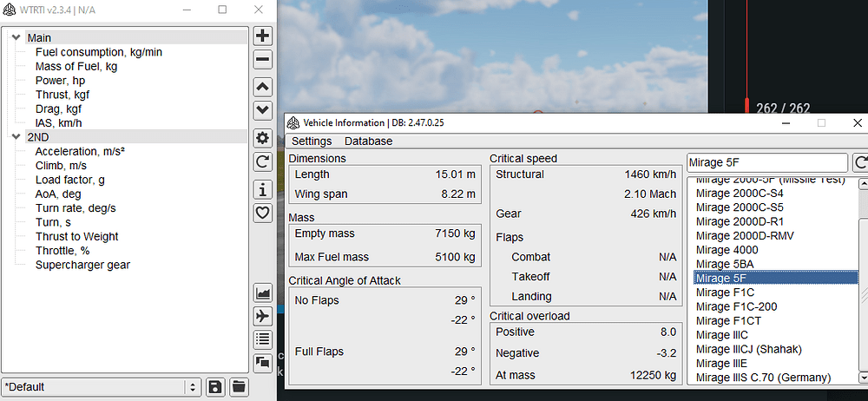This screenshot has height=401, width=868.
Task: Open profile folder icon next to save
Action: (239, 386)
